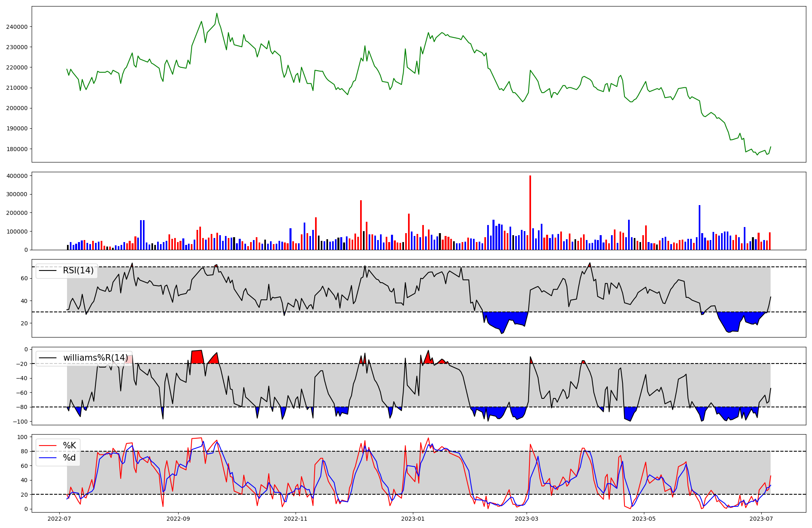The image size is (812, 528).
Task: Click the -100 label on Williams %R axis
Action: [x=20, y=422]
